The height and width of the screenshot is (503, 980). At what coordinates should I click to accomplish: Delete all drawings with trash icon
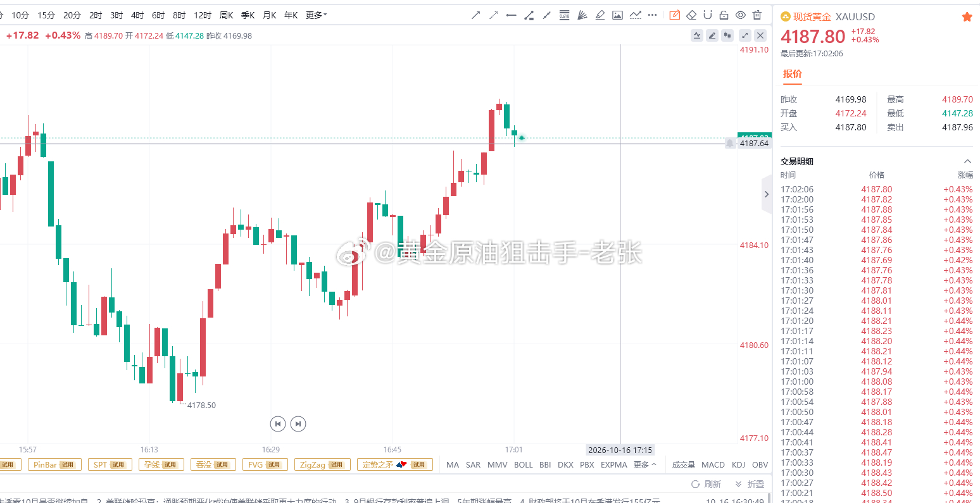pyautogui.click(x=757, y=15)
